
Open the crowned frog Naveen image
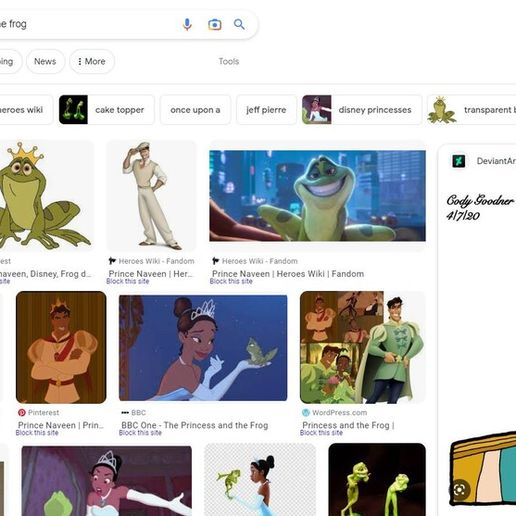pyautogui.click(x=46, y=196)
